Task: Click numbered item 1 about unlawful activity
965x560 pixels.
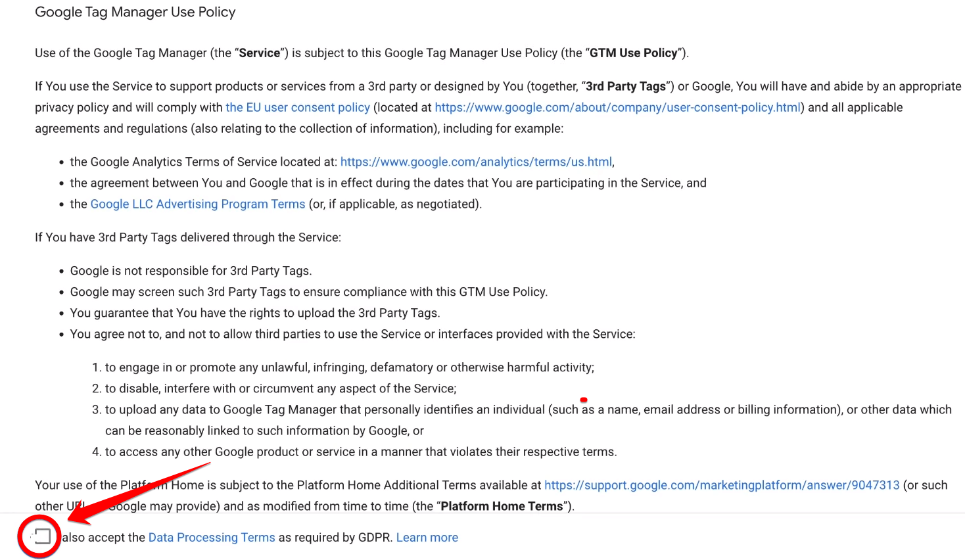Action: [349, 367]
